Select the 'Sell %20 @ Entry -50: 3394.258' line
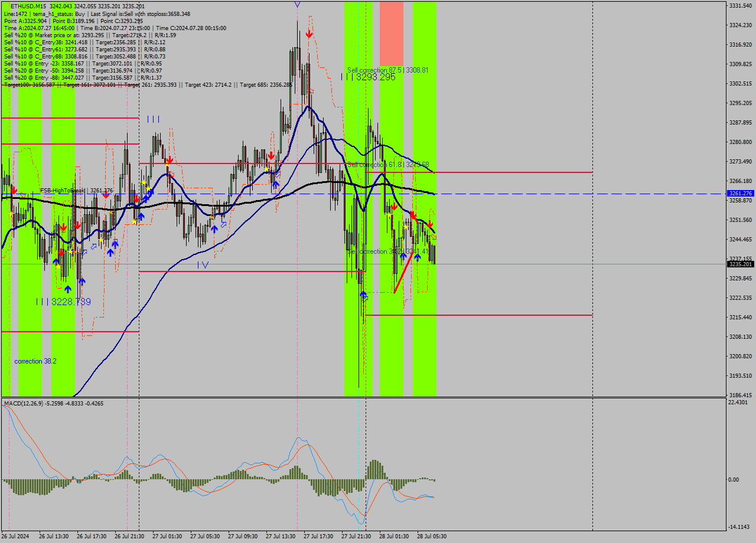Screen dimensions: 756x543 tap(83, 70)
